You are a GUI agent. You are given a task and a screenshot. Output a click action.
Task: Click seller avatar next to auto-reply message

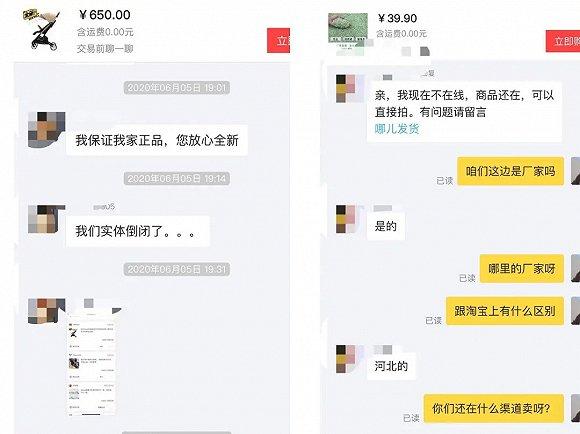pos(346,88)
